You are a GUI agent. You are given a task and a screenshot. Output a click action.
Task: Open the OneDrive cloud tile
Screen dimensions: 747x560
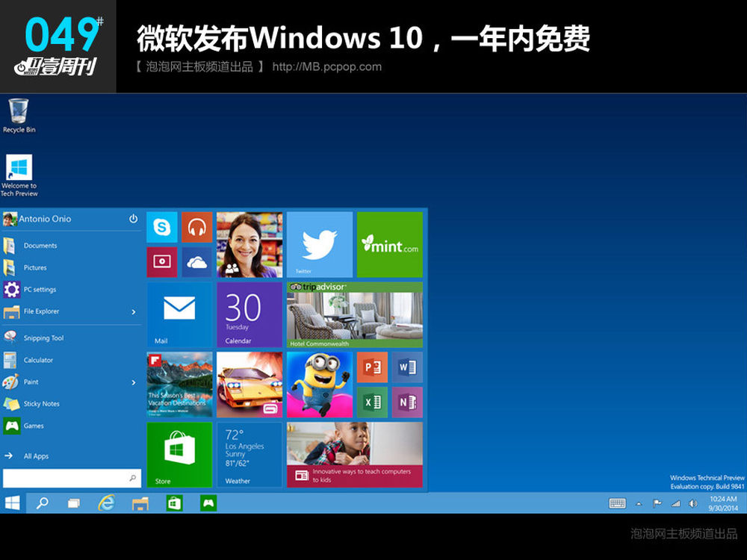196,262
